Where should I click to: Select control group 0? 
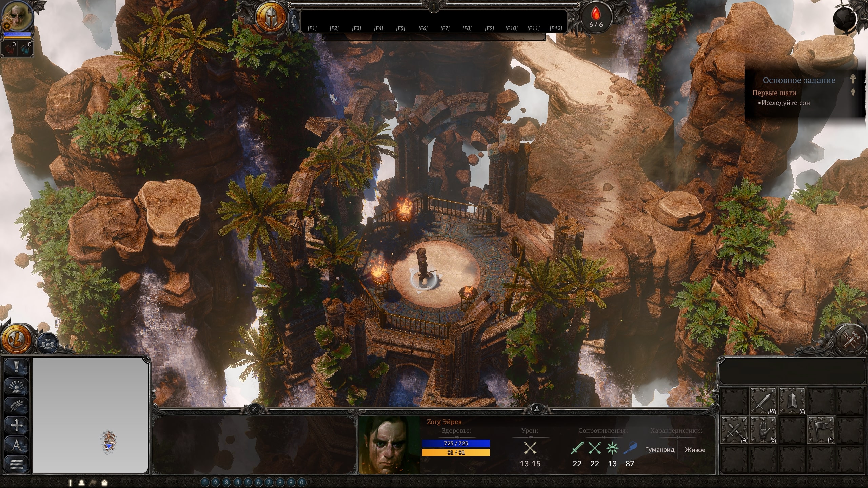pyautogui.click(x=301, y=482)
